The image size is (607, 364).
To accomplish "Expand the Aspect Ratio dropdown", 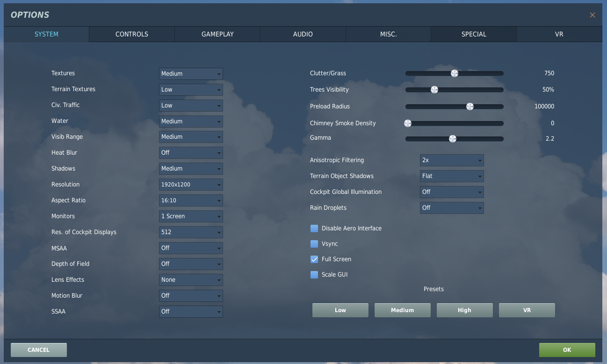I will [191, 200].
